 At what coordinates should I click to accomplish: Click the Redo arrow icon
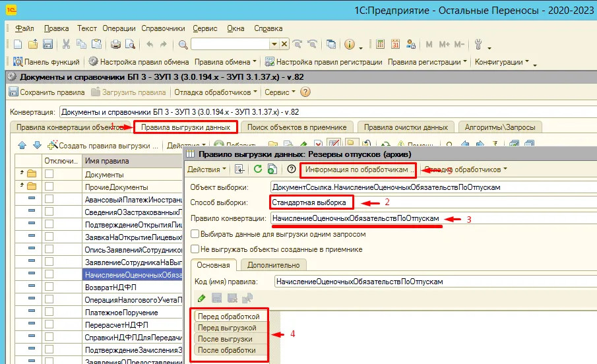pos(164,45)
